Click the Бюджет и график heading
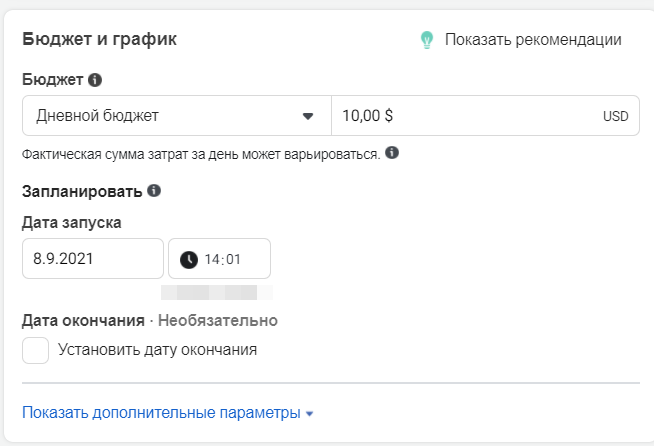This screenshot has width=654, height=446. (x=99, y=40)
